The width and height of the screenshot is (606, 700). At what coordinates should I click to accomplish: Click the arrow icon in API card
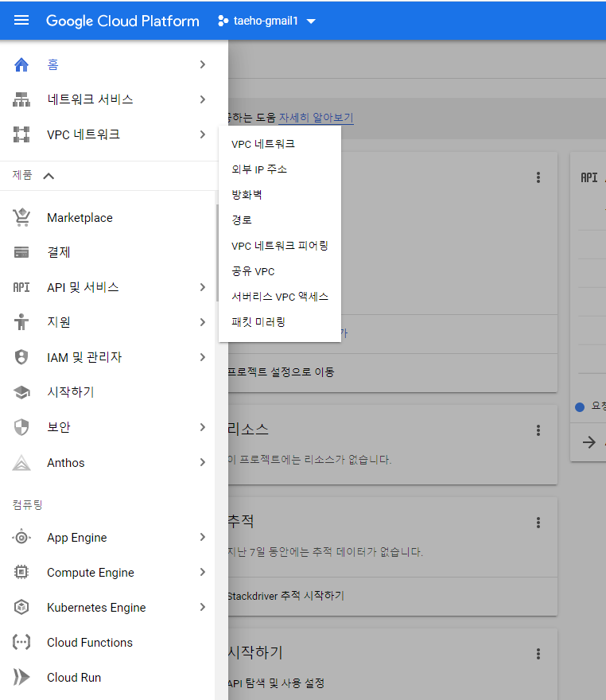(589, 442)
